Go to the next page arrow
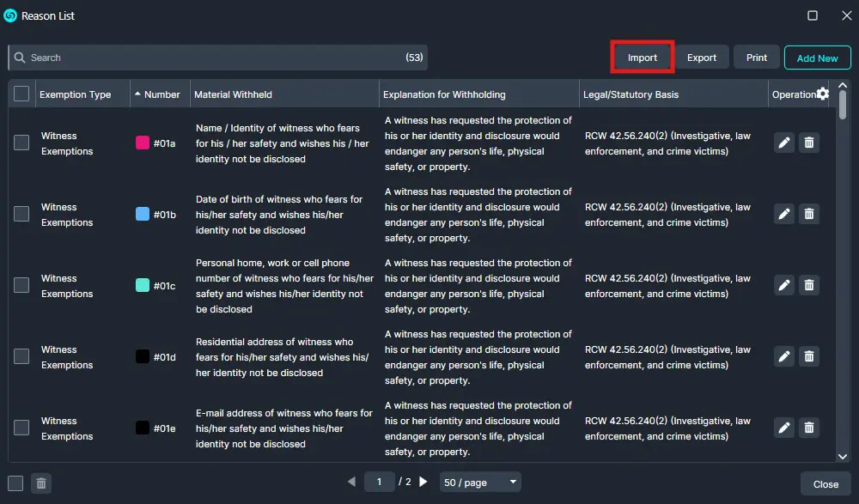 click(423, 482)
